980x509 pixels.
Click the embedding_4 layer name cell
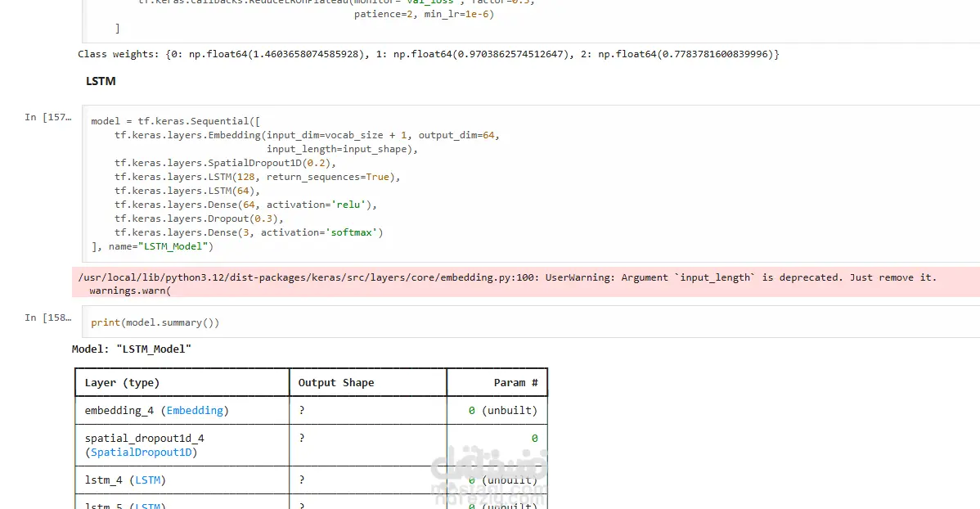click(182, 411)
